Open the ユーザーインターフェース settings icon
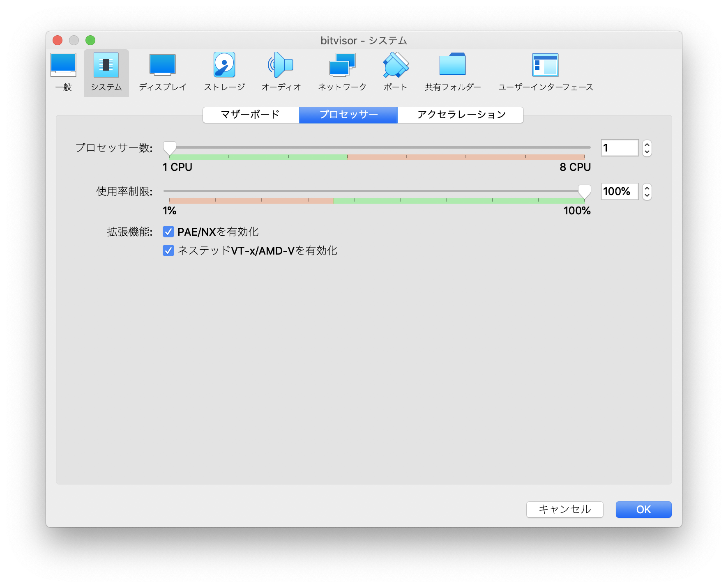728x588 pixels. click(546, 66)
